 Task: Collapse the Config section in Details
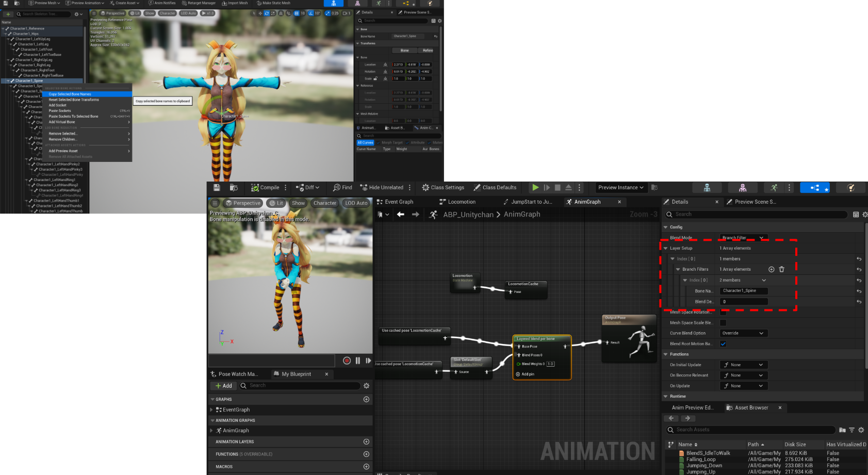[665, 227]
